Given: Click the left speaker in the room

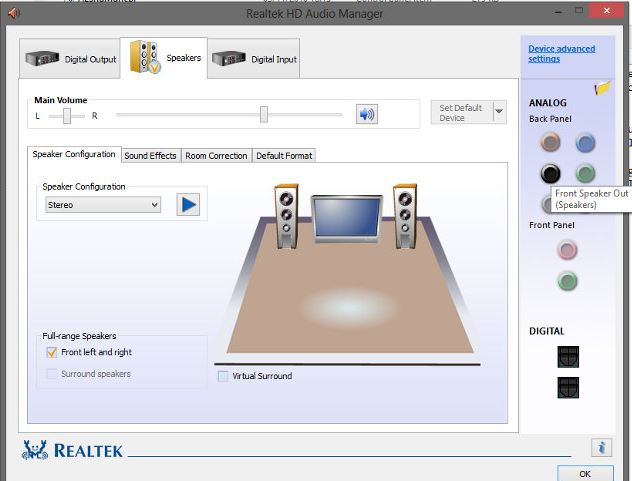Looking at the screenshot, I should [286, 217].
